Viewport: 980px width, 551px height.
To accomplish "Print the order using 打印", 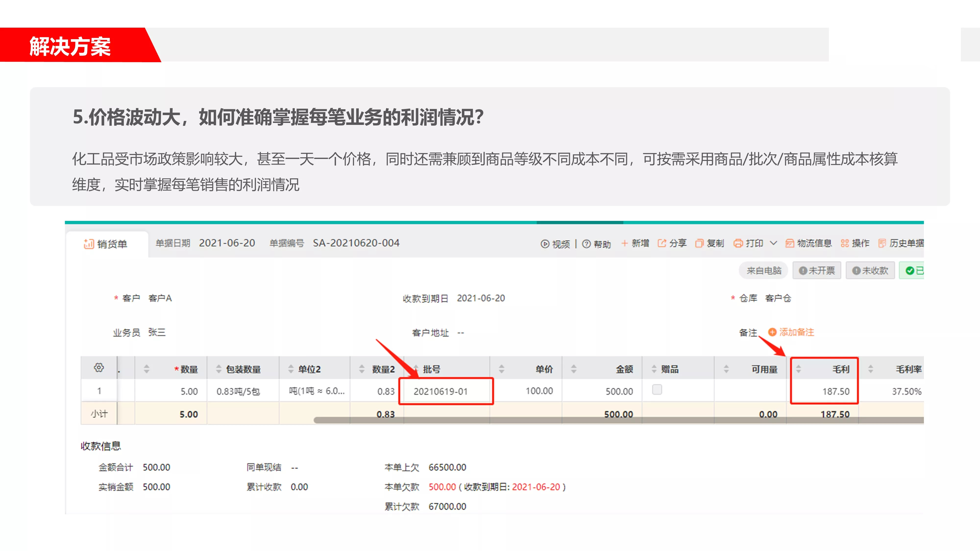I will (748, 243).
